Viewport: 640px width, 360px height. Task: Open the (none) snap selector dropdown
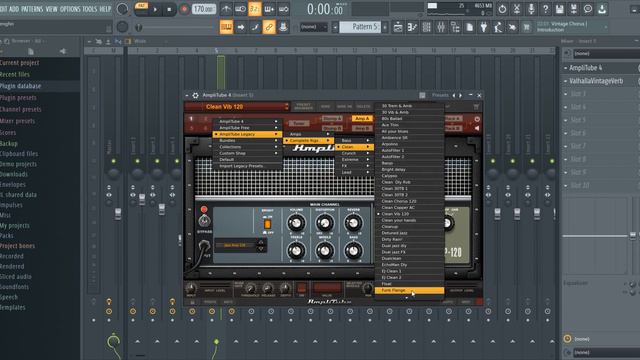click(x=313, y=27)
